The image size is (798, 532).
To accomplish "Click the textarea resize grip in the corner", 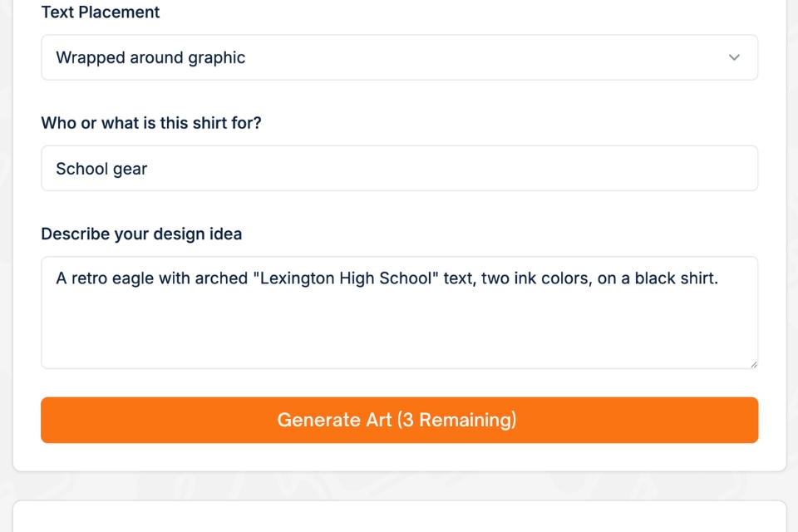I will pos(753,363).
